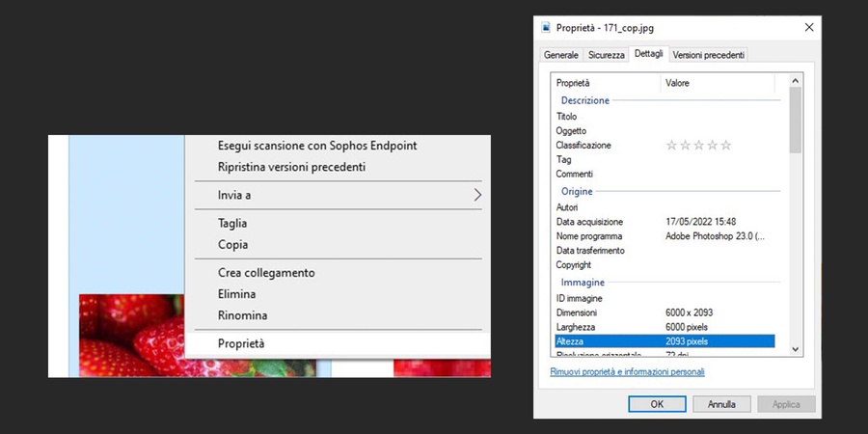Select the highlighted Altezza row
Image resolution: width=868 pixels, height=434 pixels.
coord(665,341)
